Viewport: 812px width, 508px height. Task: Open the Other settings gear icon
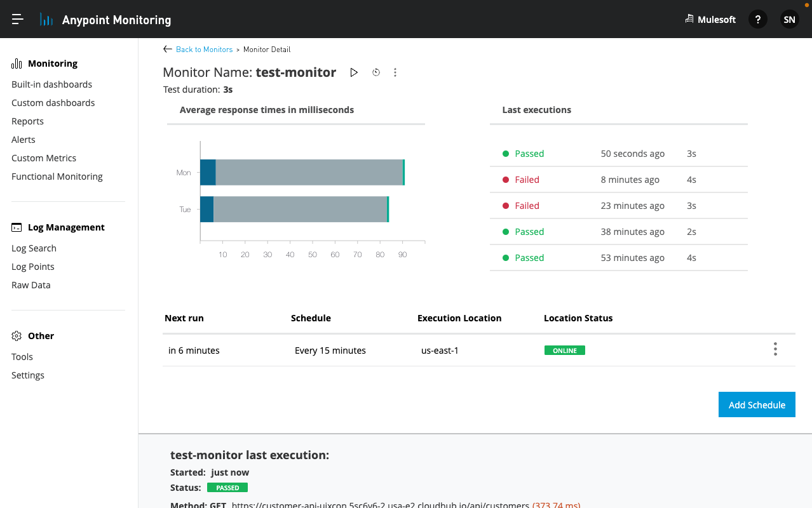point(15,335)
